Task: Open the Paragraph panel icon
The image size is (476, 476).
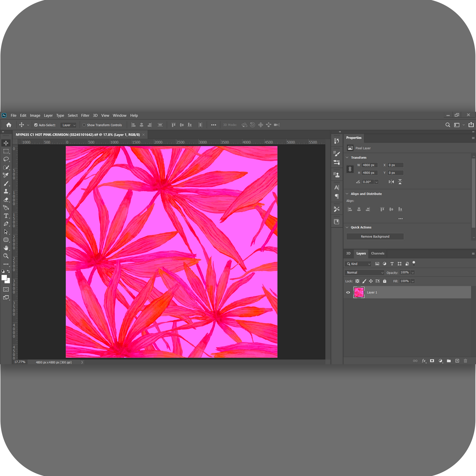Action: (x=337, y=196)
